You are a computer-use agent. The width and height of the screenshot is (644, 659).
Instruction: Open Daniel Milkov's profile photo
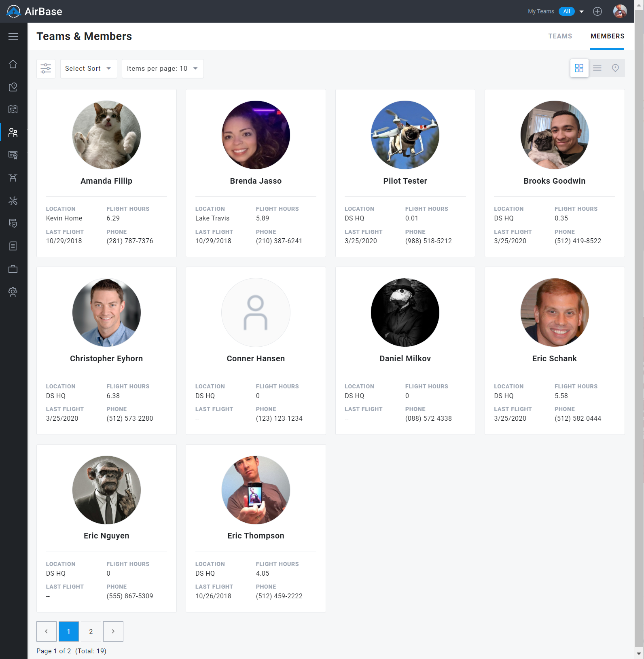pyautogui.click(x=405, y=312)
